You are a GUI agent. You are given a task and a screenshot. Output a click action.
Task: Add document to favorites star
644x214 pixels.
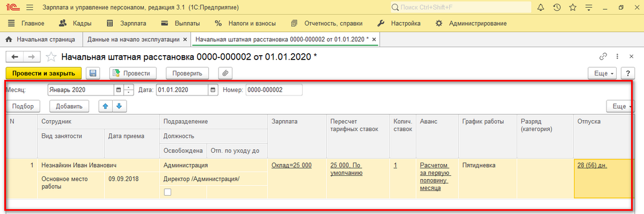click(52, 57)
